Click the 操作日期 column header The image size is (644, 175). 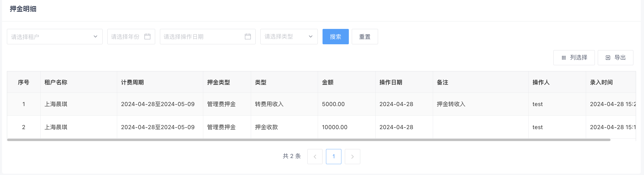391,82
